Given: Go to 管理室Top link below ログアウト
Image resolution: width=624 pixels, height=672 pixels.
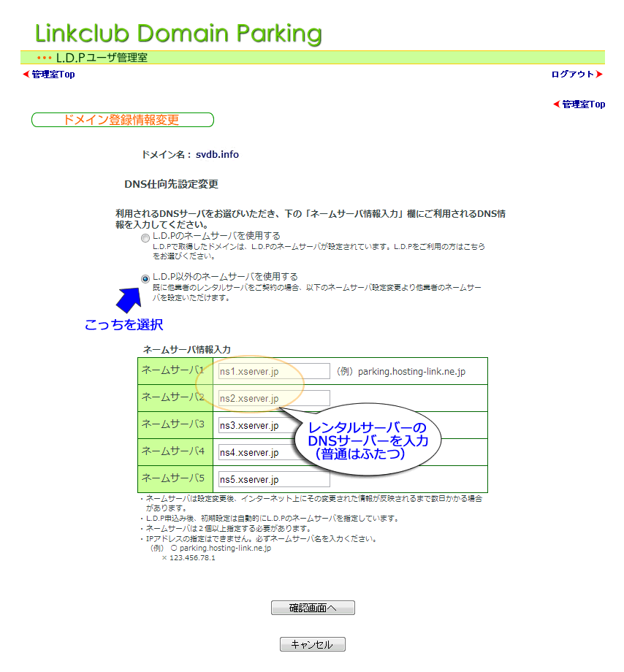Looking at the screenshot, I should tap(583, 104).
